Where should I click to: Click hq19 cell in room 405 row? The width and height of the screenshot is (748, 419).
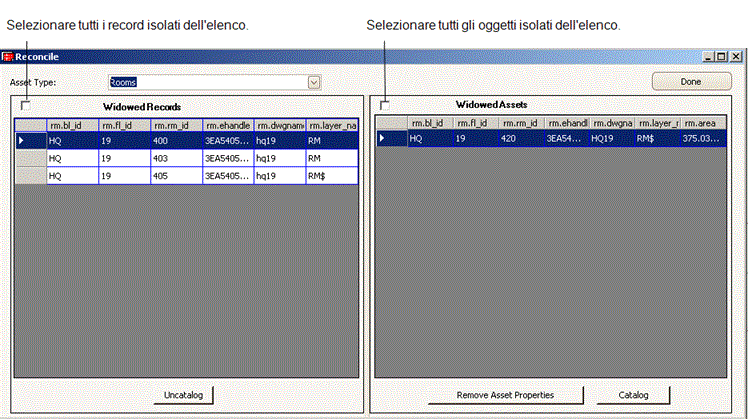[280, 176]
